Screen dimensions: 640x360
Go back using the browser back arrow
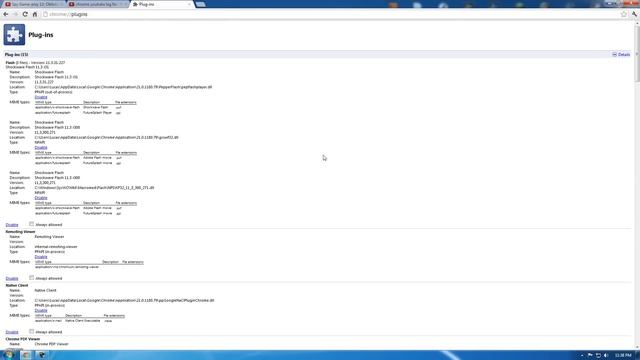[x=6, y=14]
